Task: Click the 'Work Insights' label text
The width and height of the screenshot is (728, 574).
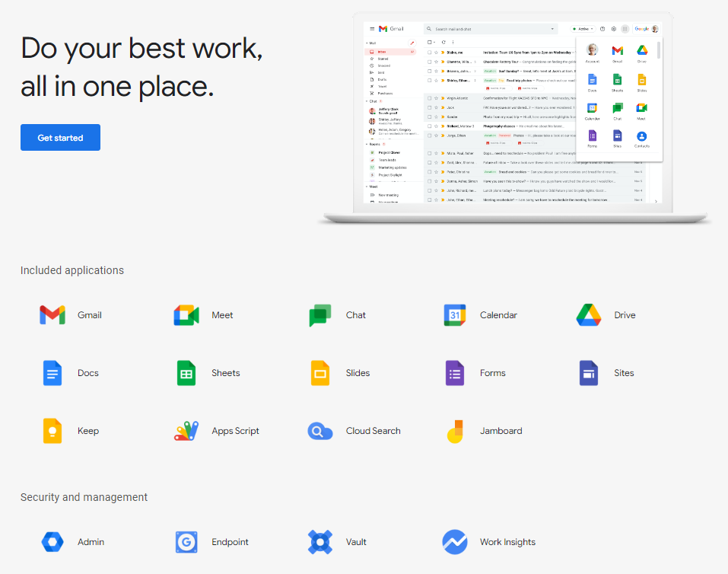Action: pos(507,542)
